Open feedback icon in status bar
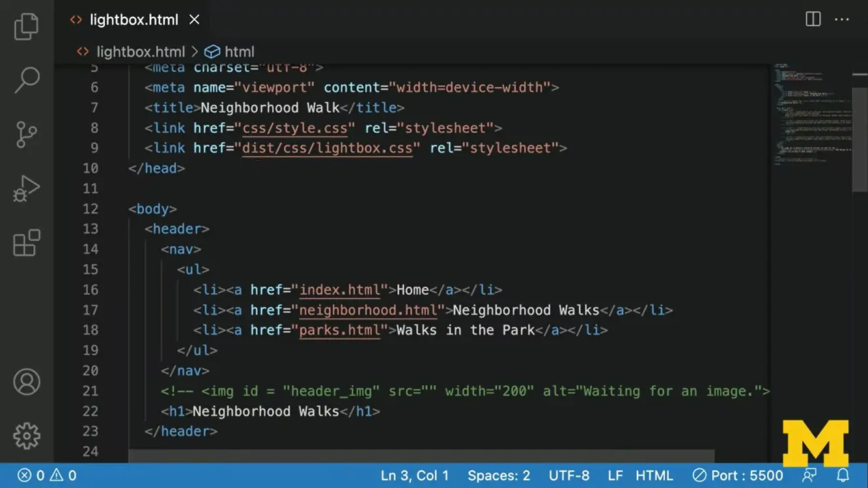 pyautogui.click(x=809, y=476)
